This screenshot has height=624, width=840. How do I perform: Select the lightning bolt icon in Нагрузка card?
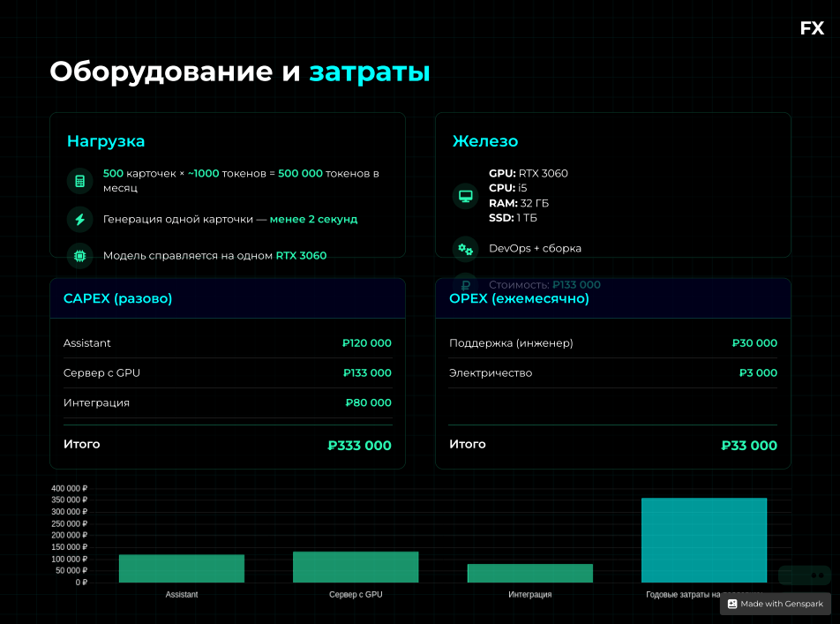[x=79, y=219]
